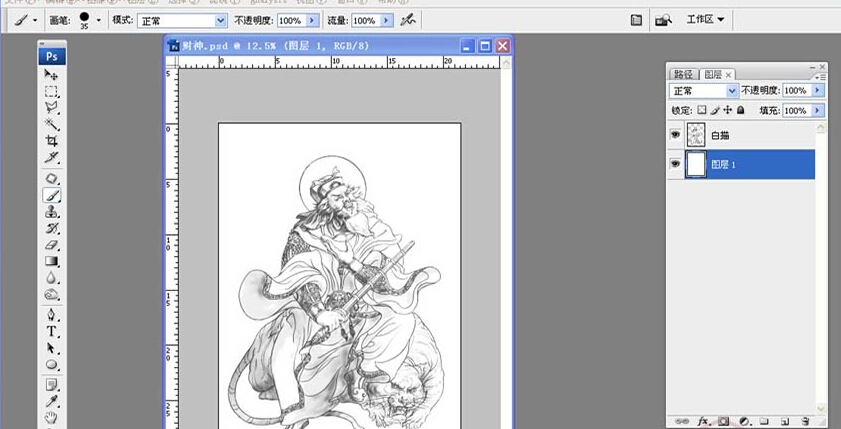
Task: Select the 白描 layer name
Action: (720, 136)
